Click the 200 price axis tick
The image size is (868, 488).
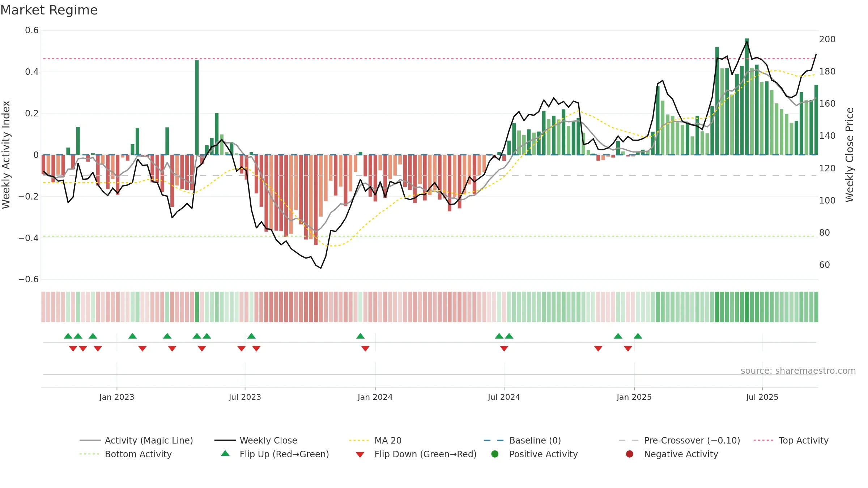(x=827, y=39)
